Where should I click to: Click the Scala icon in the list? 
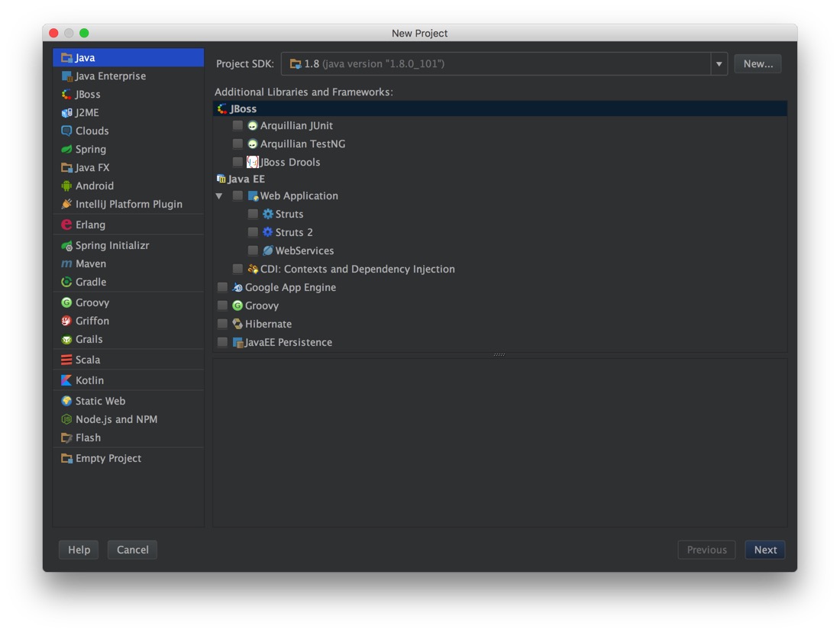tap(66, 360)
